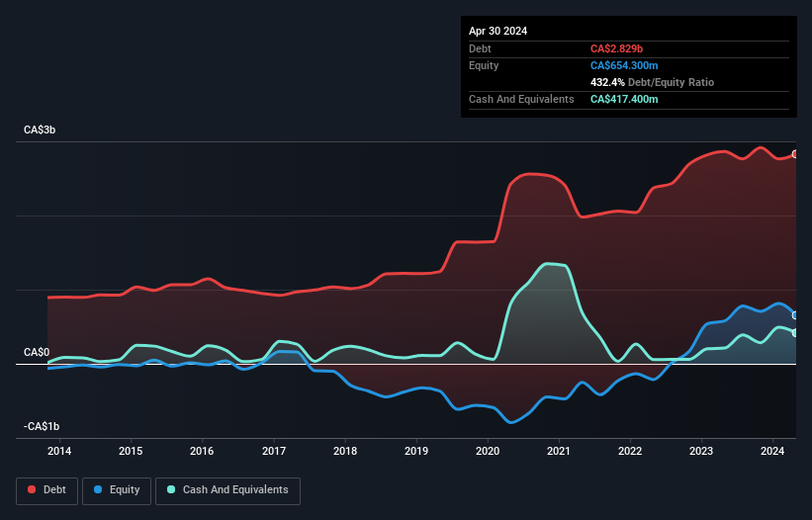Click the 2023 x-axis label
The image size is (812, 520).
click(x=701, y=451)
